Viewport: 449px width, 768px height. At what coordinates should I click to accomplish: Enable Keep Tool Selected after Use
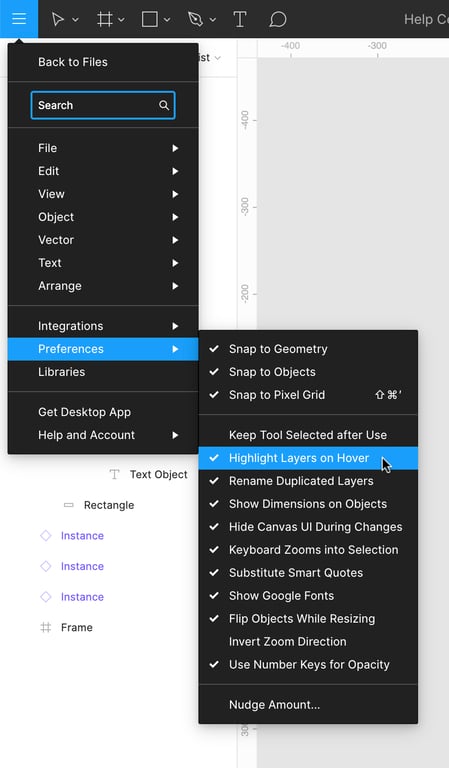coord(308,435)
